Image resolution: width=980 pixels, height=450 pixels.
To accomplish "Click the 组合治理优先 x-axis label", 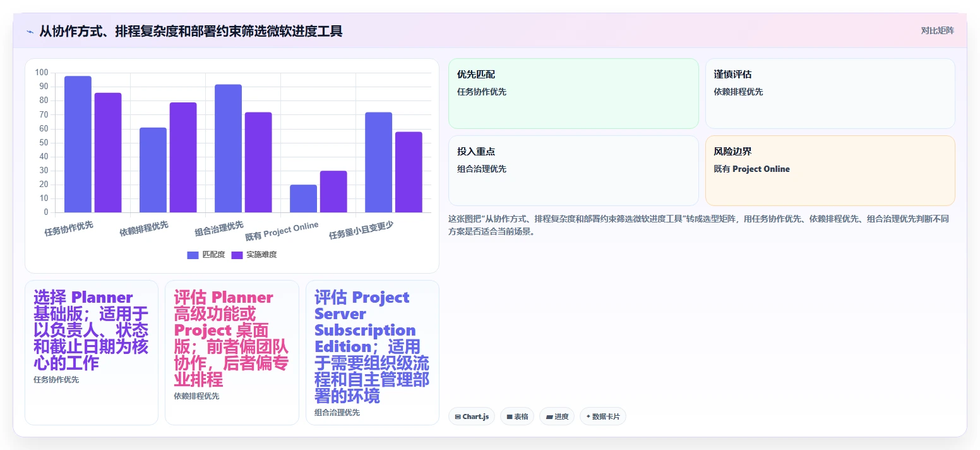I will pos(219,228).
